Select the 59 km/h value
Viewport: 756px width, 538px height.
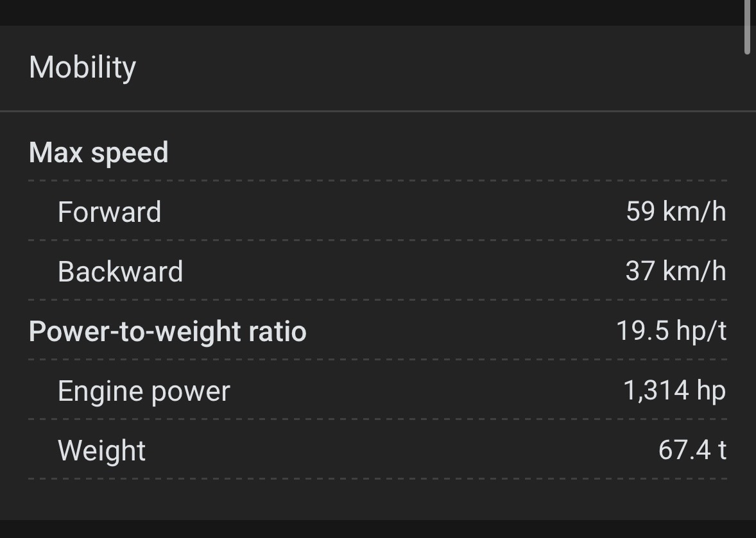(x=676, y=211)
